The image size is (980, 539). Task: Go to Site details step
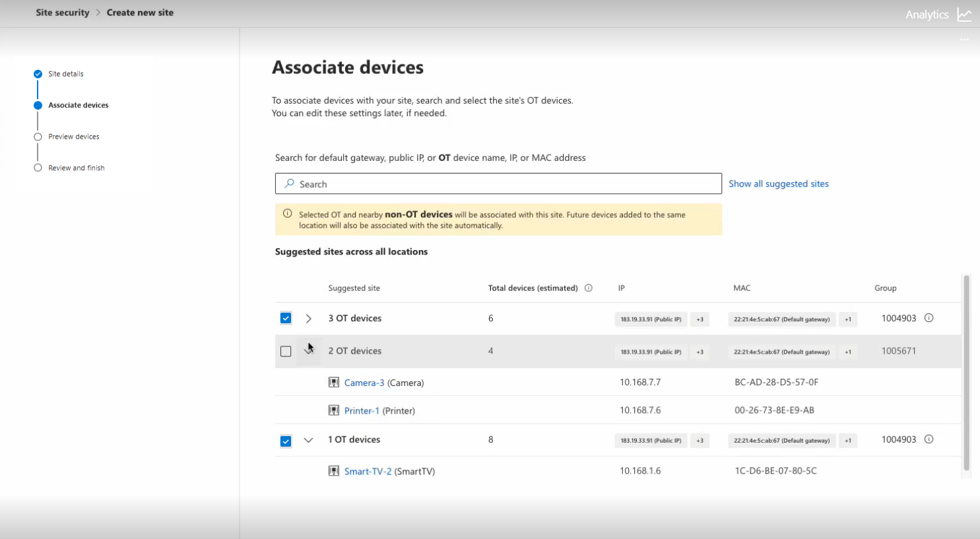65,74
